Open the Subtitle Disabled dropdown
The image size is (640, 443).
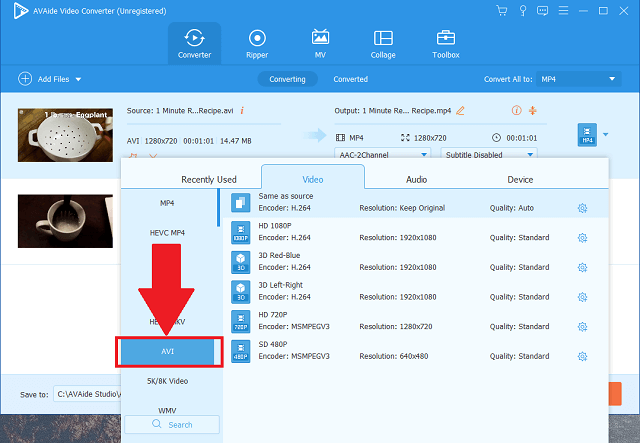pos(489,154)
